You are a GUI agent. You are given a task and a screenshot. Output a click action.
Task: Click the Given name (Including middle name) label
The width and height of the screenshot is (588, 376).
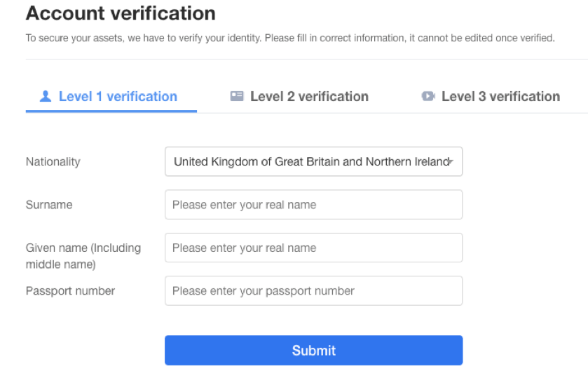83,256
